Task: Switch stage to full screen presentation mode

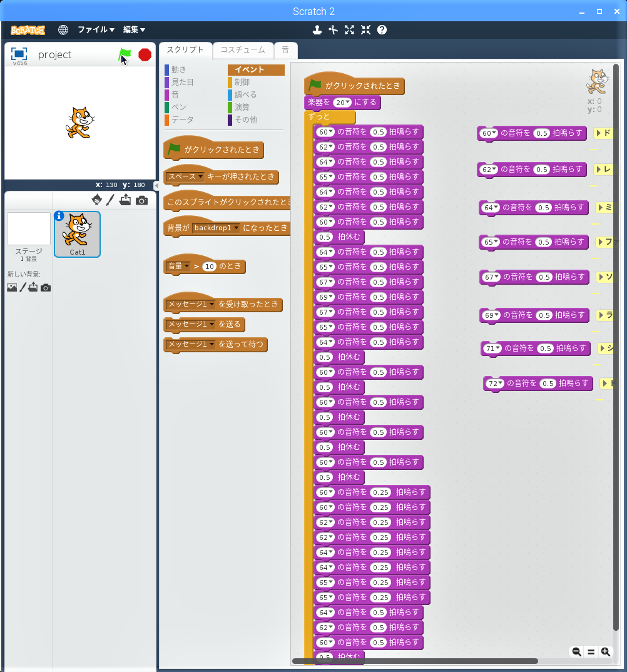Action: coord(19,54)
